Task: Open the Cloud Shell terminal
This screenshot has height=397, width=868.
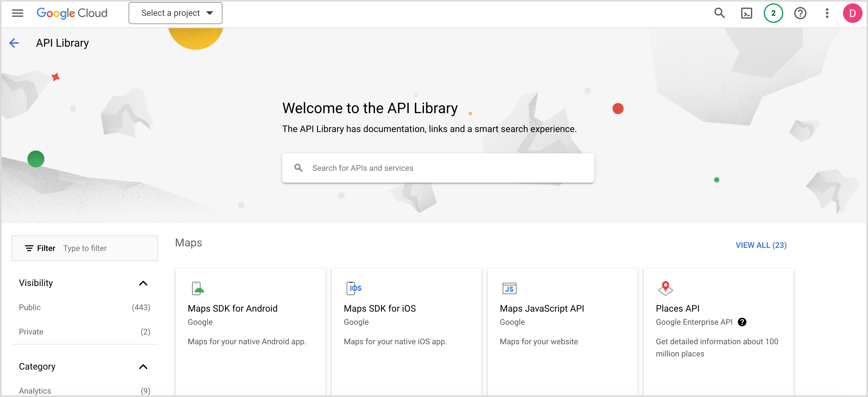Action: (x=746, y=13)
